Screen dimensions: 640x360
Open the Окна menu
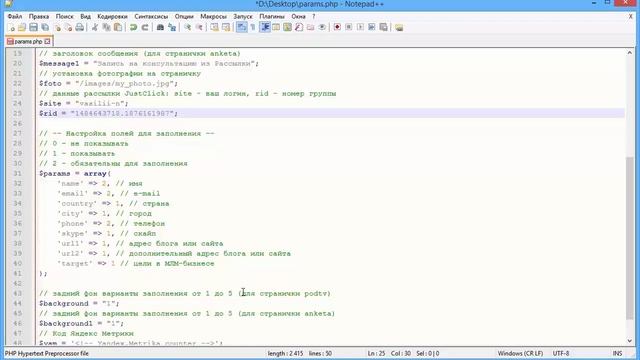pyautogui.click(x=298, y=16)
